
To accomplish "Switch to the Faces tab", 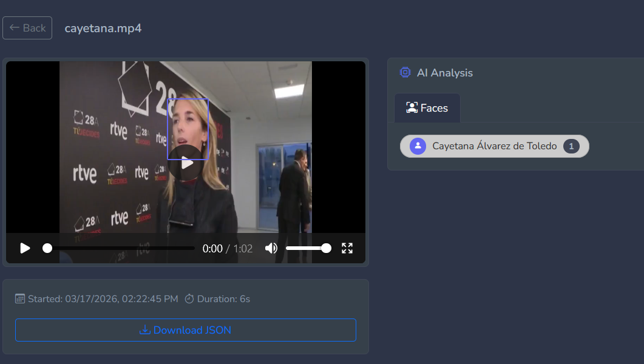I will click(427, 108).
